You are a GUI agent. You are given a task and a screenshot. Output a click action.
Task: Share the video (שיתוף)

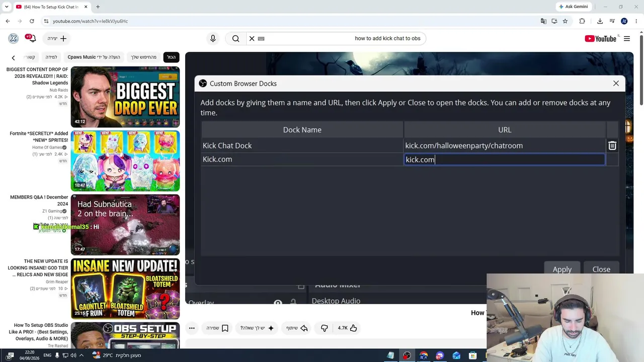[x=297, y=328]
